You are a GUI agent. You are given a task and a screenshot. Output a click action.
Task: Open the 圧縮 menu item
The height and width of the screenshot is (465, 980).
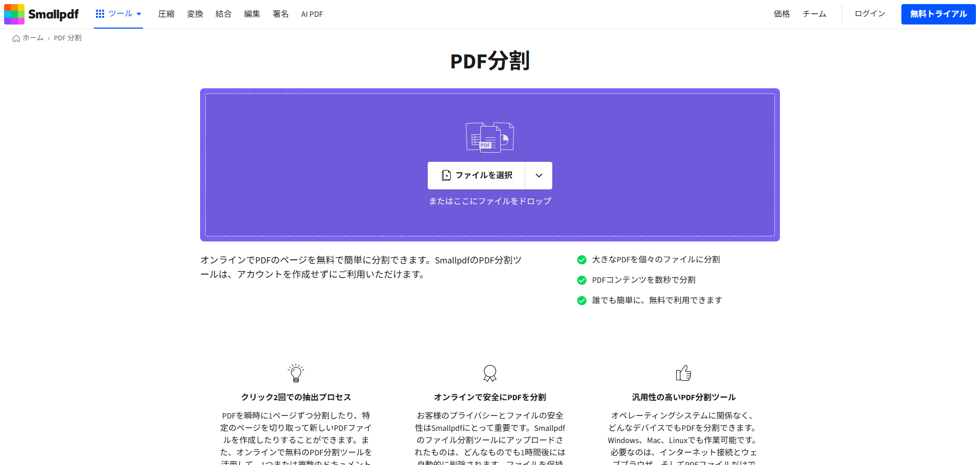pyautogui.click(x=166, y=14)
